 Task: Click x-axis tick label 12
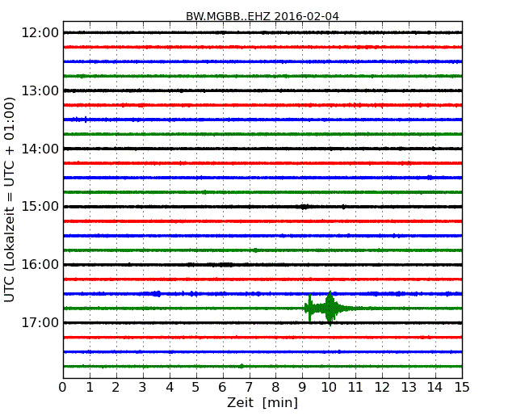[x=382, y=388]
